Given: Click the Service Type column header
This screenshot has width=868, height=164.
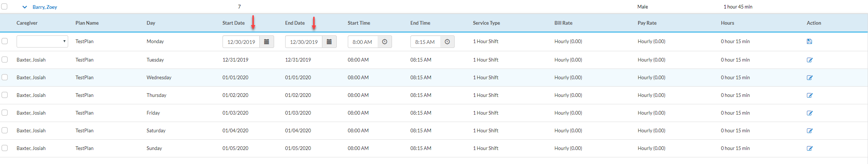Looking at the screenshot, I should 486,23.
